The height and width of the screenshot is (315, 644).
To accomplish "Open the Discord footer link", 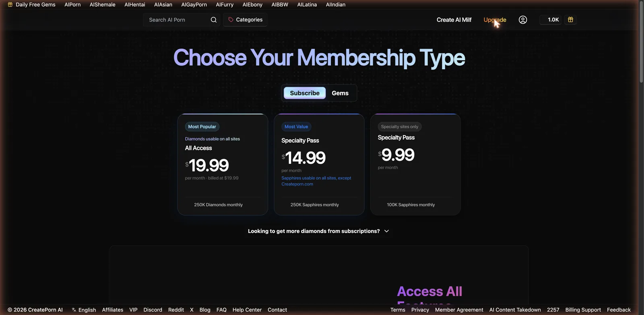I will coord(153,310).
